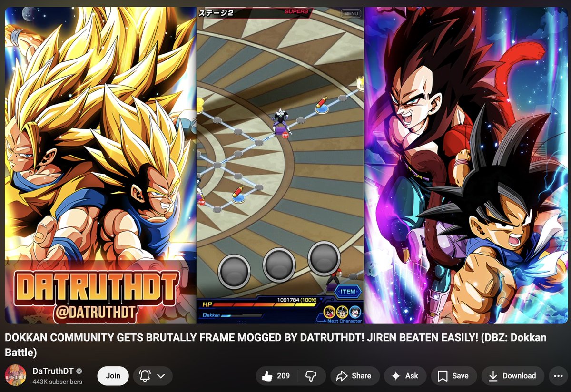Expand notification bell options dropdown
The image size is (571, 392).
[153, 376]
